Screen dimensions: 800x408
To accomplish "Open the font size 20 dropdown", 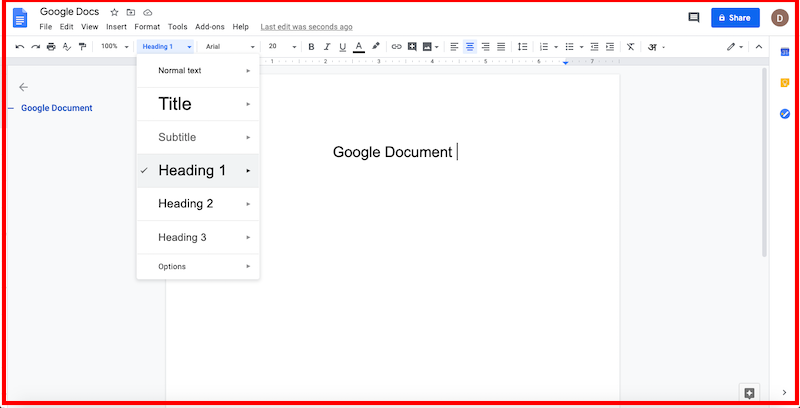I will pyautogui.click(x=282, y=46).
